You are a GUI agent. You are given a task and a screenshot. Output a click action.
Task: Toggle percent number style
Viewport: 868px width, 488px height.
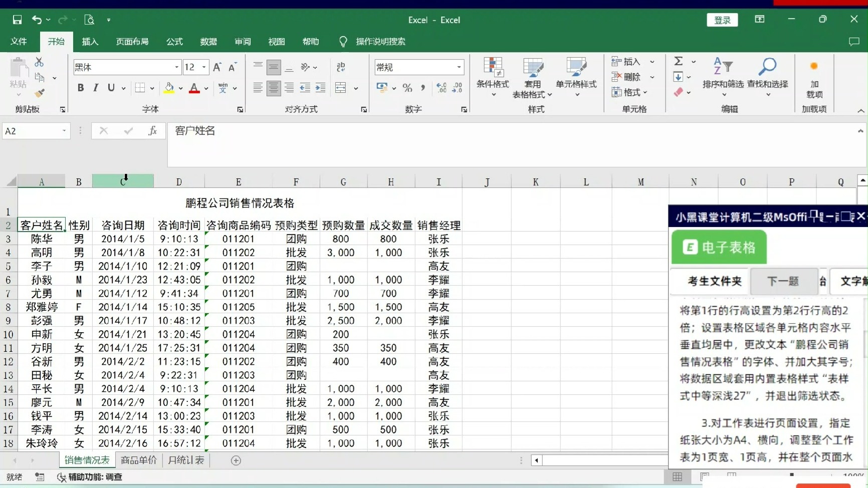[x=407, y=88]
